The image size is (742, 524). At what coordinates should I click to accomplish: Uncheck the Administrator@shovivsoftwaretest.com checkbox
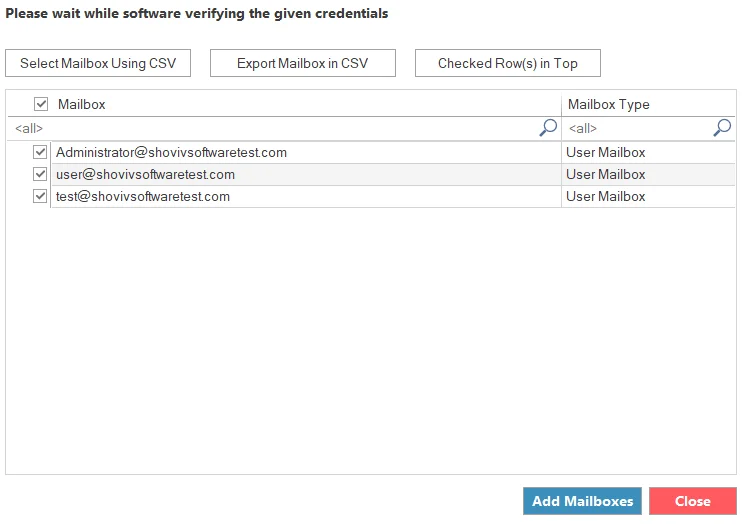40,152
